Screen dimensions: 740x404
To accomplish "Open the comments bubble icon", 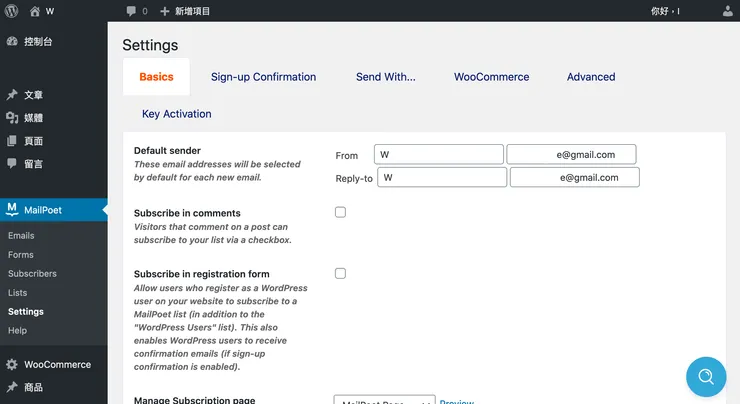I will point(132,11).
